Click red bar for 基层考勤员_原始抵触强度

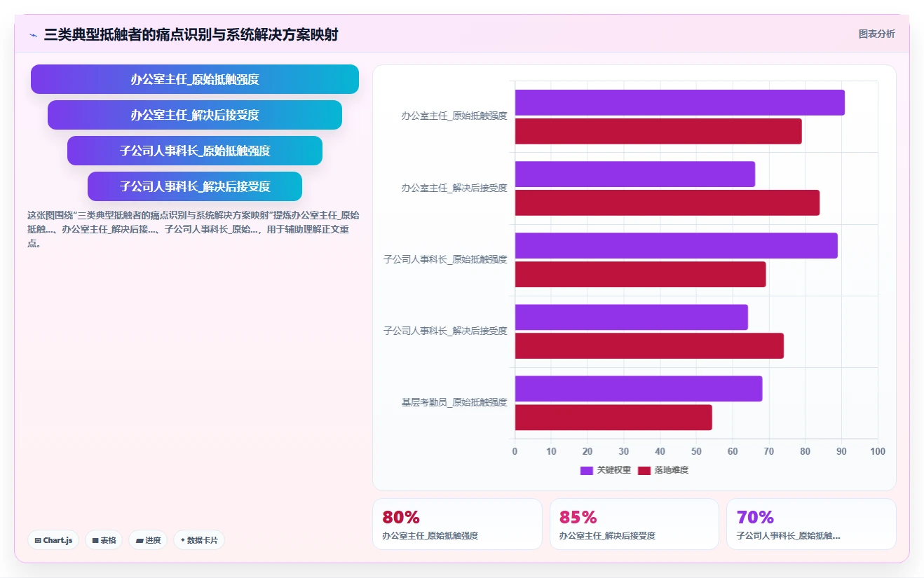pos(613,418)
